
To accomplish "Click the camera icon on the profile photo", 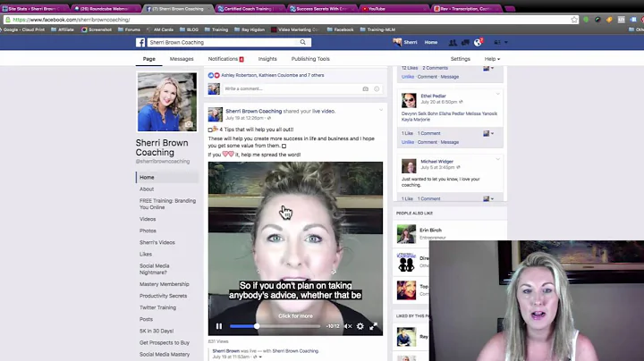I will [189, 124].
